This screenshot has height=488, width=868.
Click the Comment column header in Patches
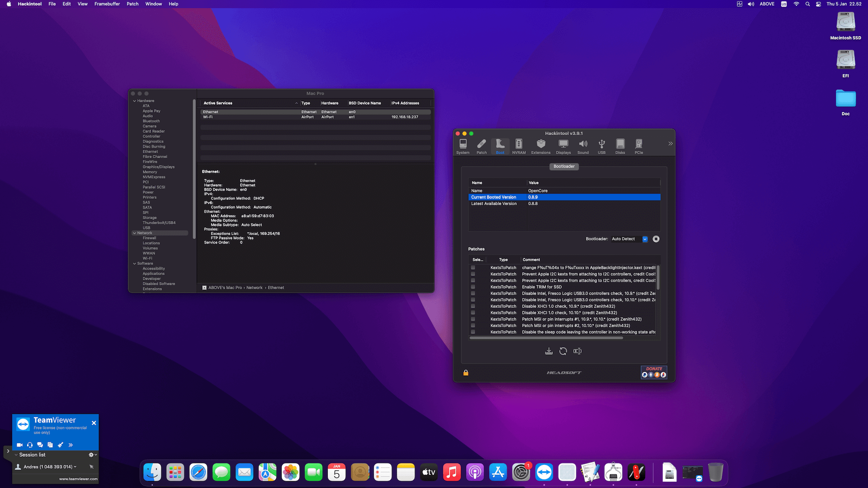[590, 260]
